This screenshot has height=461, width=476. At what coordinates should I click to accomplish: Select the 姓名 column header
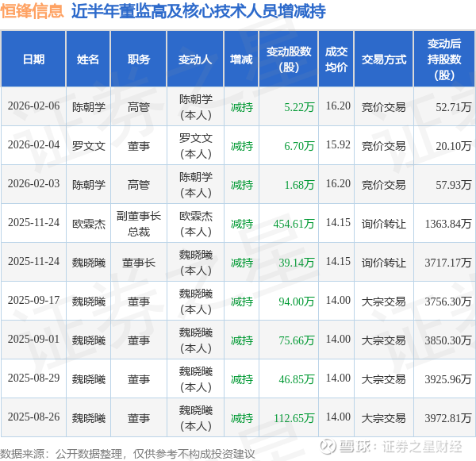(88, 60)
